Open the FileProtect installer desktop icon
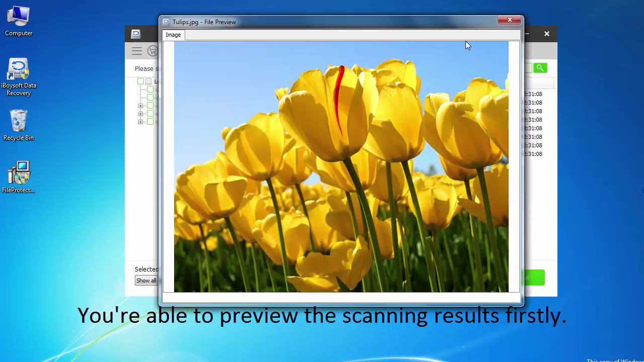The height and width of the screenshot is (362, 644). (19, 177)
